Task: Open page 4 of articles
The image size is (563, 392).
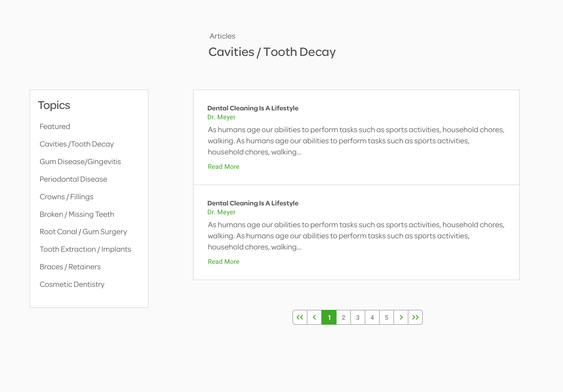Action: (x=372, y=317)
